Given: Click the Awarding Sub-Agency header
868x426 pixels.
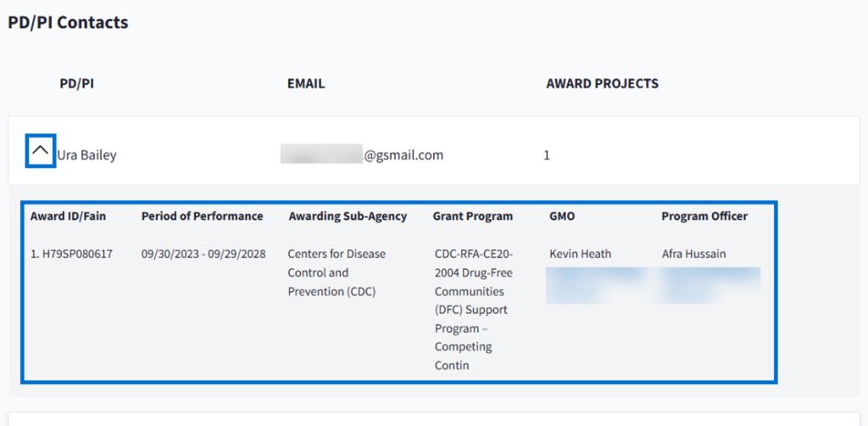Looking at the screenshot, I should [x=348, y=216].
